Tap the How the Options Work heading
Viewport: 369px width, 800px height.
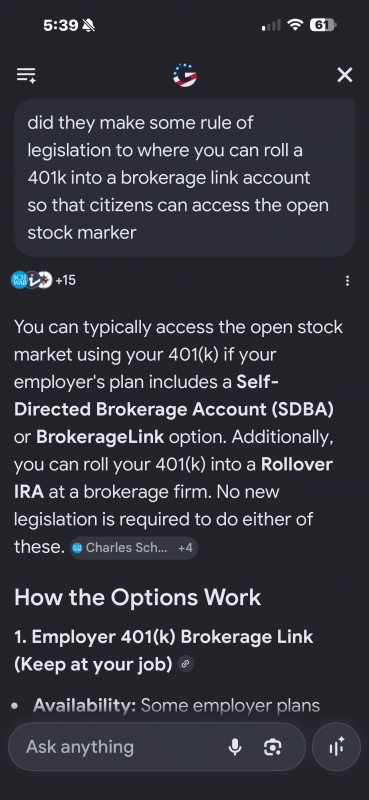tap(137, 597)
